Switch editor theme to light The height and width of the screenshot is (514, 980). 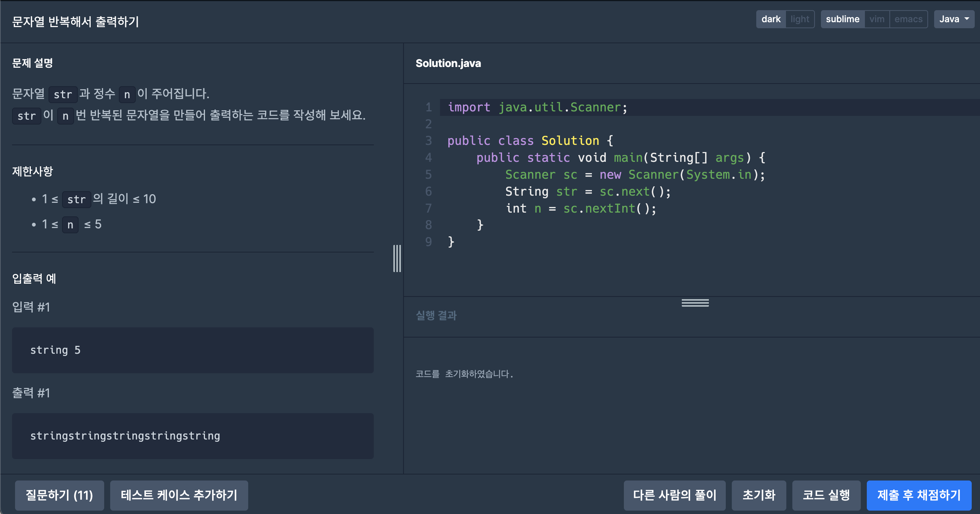(x=799, y=19)
